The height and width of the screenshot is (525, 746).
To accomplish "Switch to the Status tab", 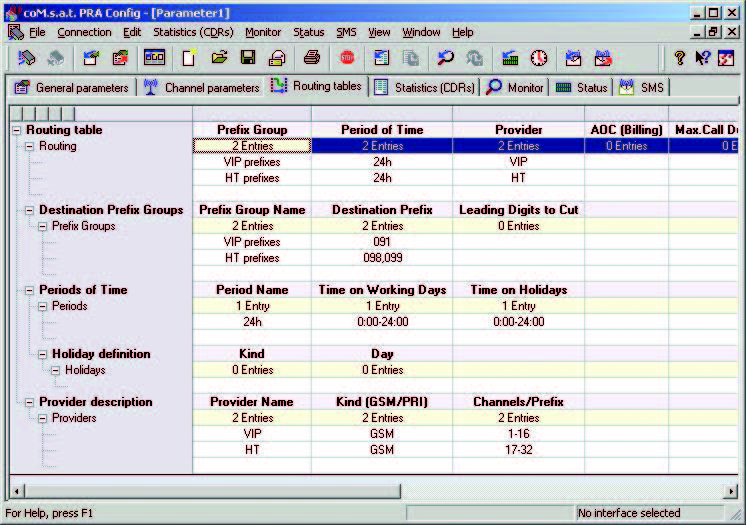I will coord(582,88).
